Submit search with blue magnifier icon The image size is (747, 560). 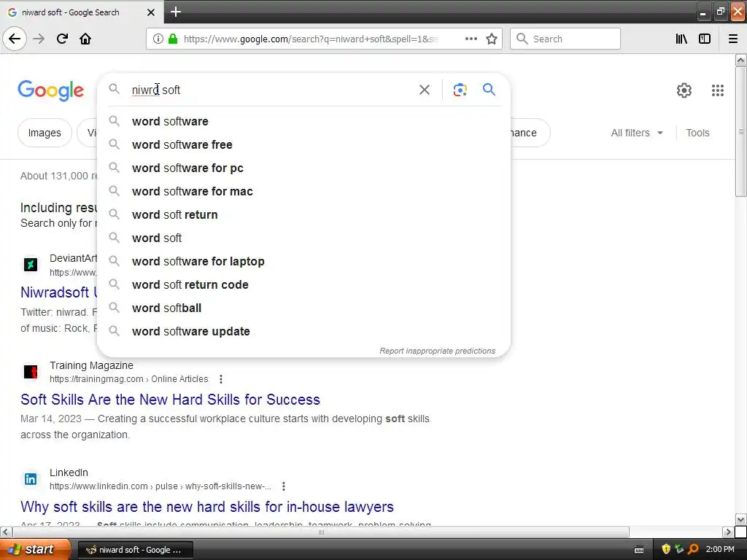click(x=489, y=90)
